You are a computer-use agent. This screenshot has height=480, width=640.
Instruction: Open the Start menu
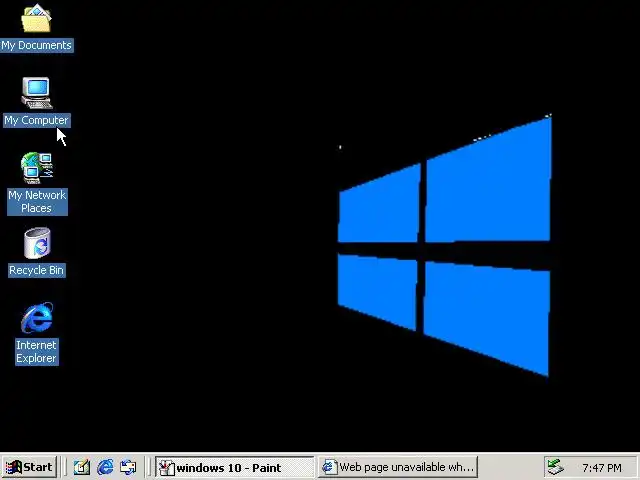click(x=29, y=467)
